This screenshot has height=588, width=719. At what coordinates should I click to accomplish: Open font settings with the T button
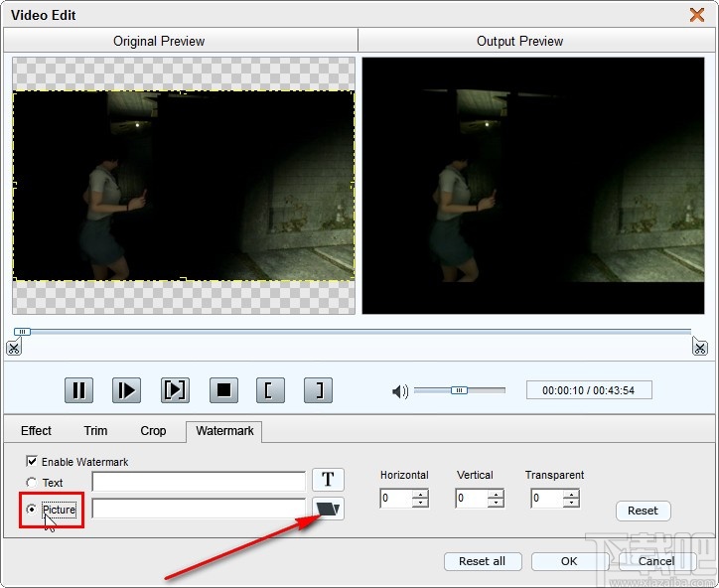pyautogui.click(x=328, y=480)
